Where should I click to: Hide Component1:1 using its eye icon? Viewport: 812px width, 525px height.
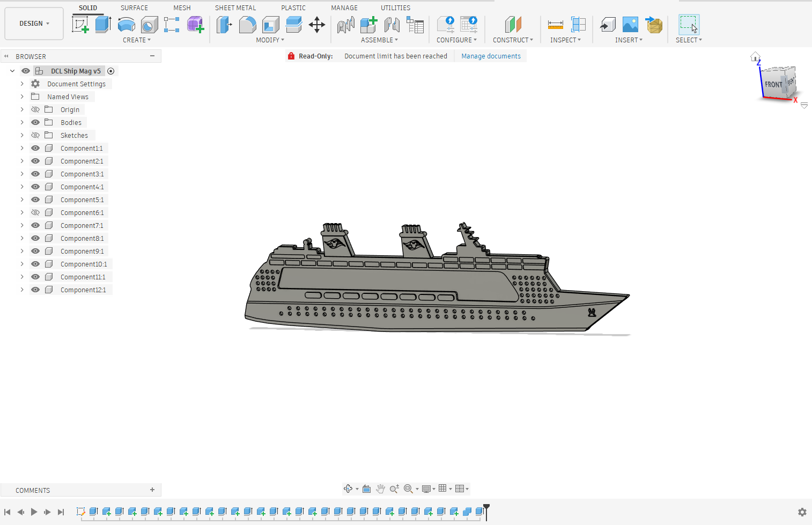click(35, 149)
